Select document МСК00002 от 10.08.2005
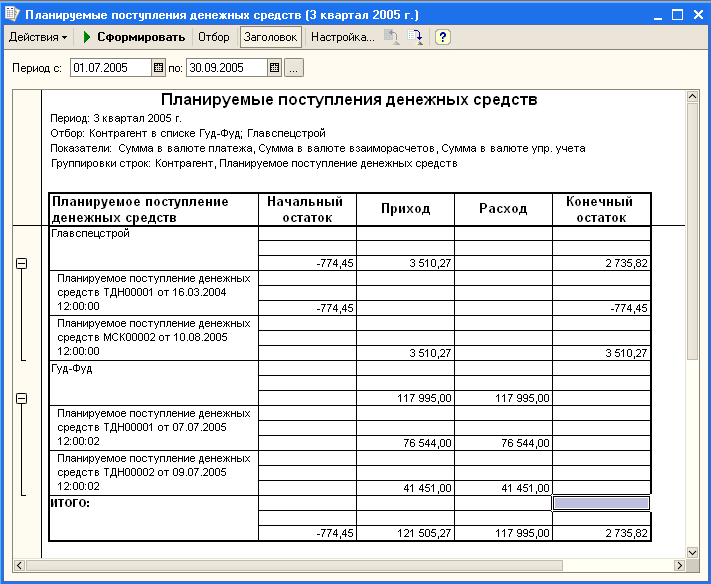Image resolution: width=711 pixels, height=584 pixels. click(154, 337)
